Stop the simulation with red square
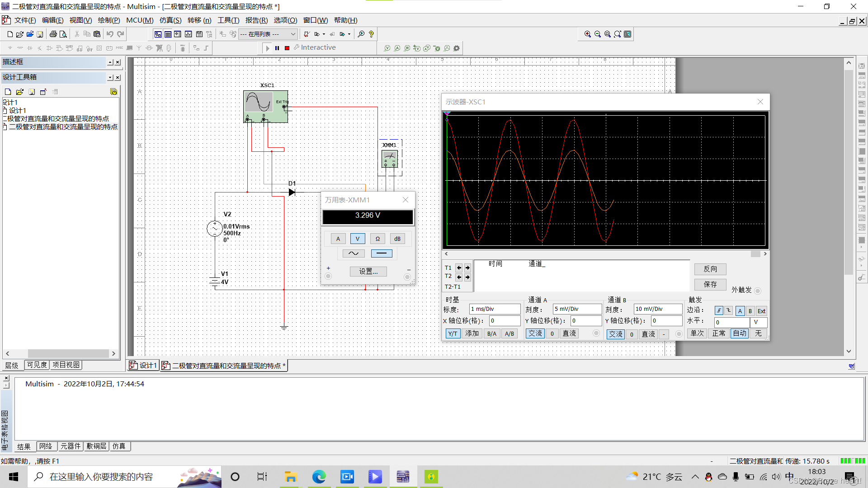Screen dimensions: 868x488 pos(287,48)
